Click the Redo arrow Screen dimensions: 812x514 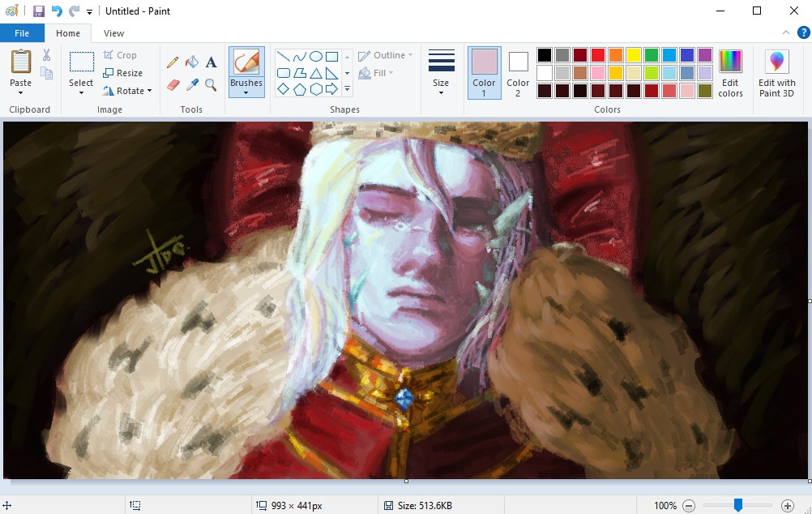pyautogui.click(x=74, y=11)
